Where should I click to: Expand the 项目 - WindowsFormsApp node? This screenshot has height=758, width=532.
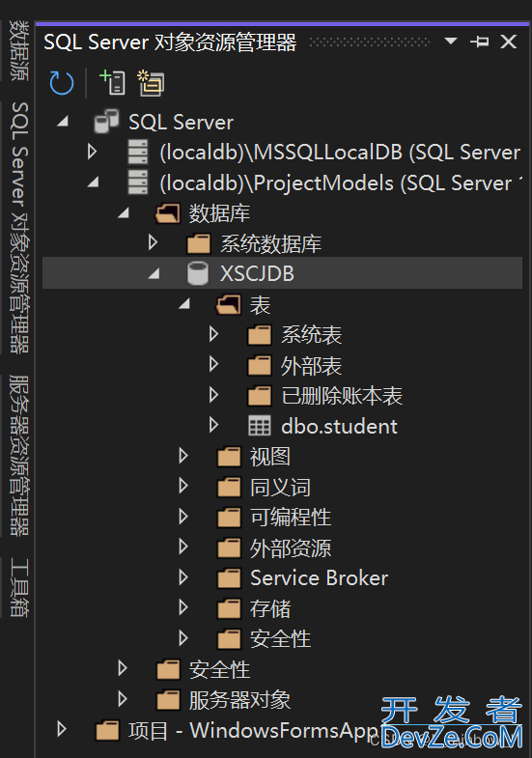coord(62,729)
